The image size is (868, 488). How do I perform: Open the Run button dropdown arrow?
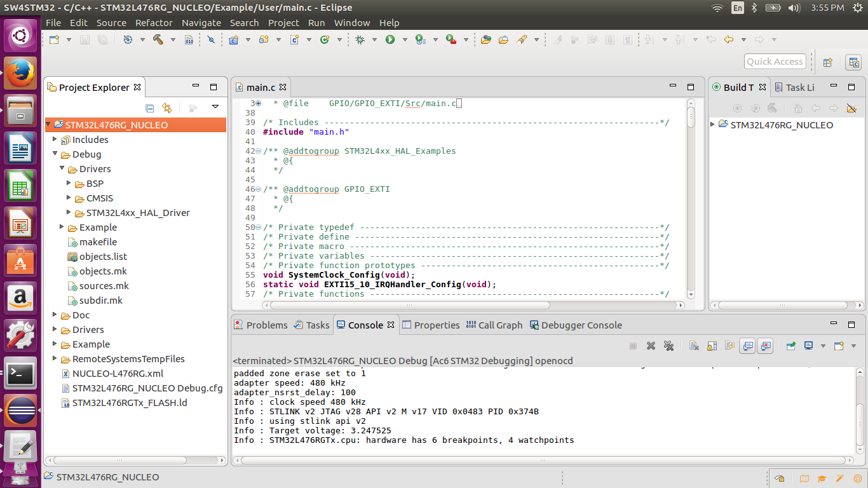click(405, 39)
